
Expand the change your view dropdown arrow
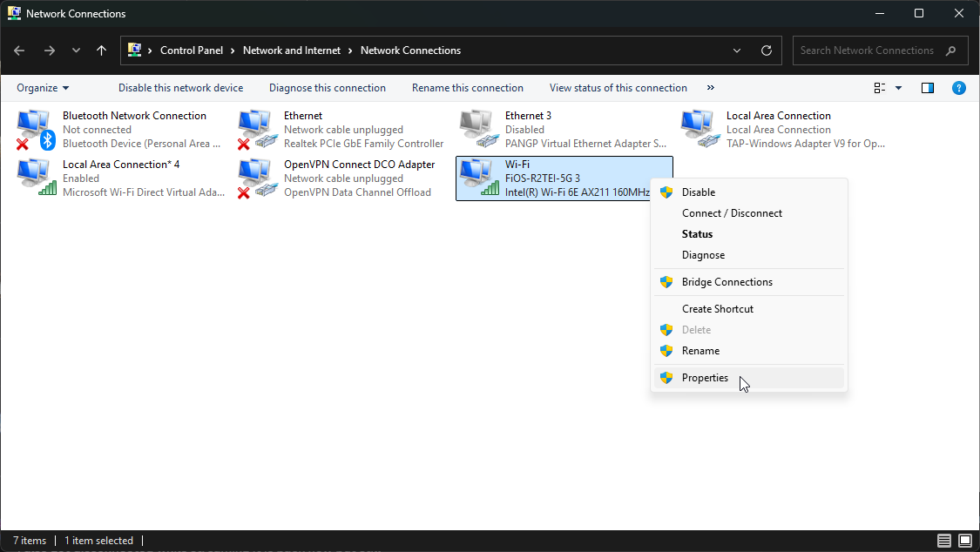tap(899, 88)
